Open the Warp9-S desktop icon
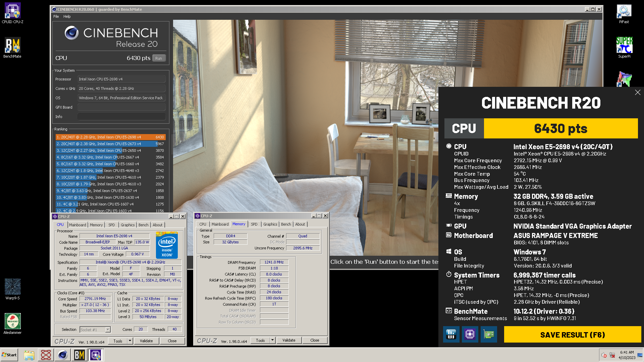 12,289
